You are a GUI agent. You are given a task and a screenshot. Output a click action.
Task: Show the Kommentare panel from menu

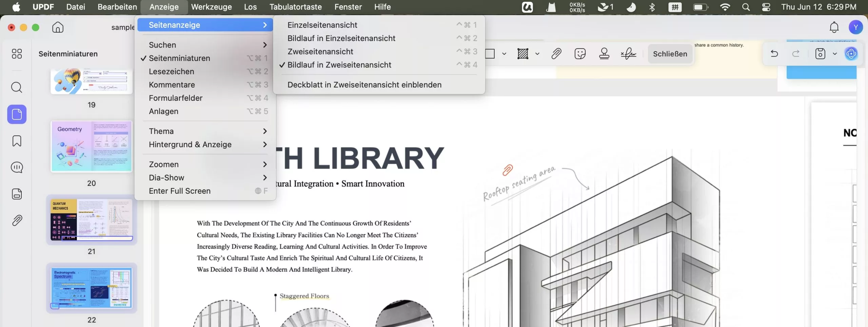205,85
